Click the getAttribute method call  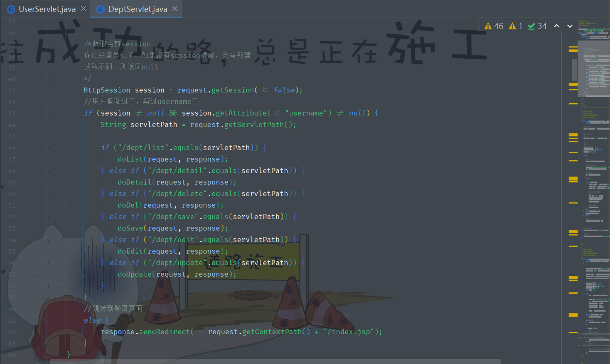[241, 113]
